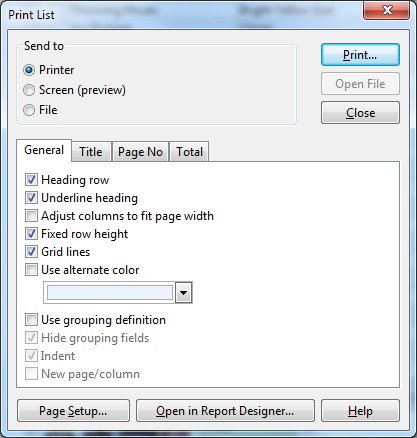The width and height of the screenshot is (417, 438).
Task: Open the Page No tab
Action: click(x=140, y=152)
